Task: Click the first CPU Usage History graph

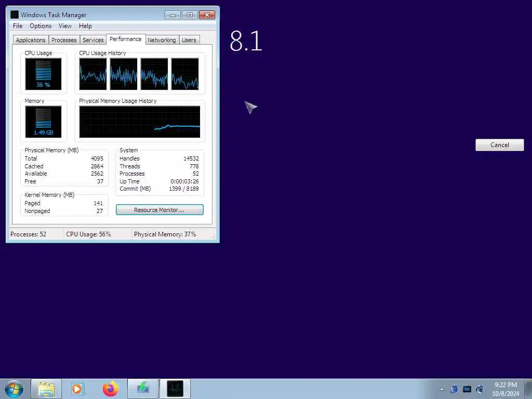Action: (92, 74)
